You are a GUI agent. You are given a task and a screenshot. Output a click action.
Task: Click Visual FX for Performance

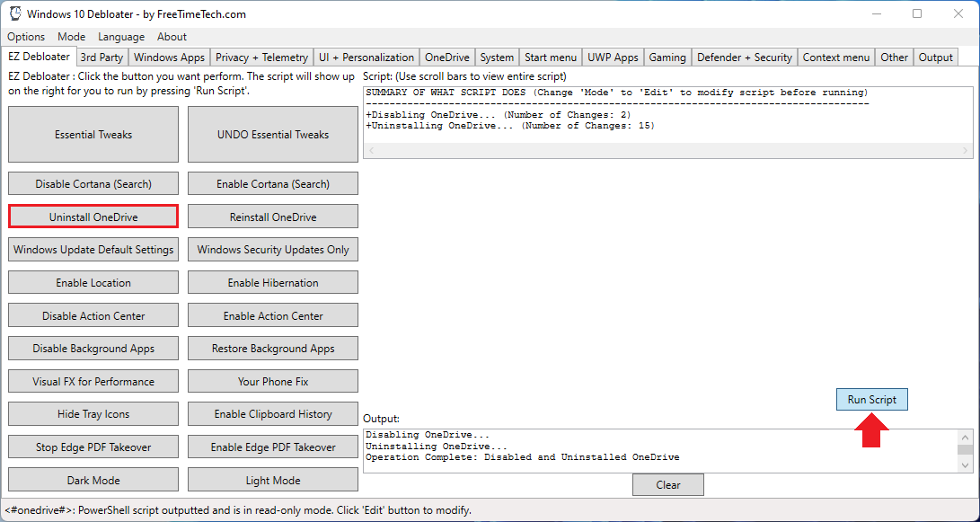pyautogui.click(x=93, y=381)
